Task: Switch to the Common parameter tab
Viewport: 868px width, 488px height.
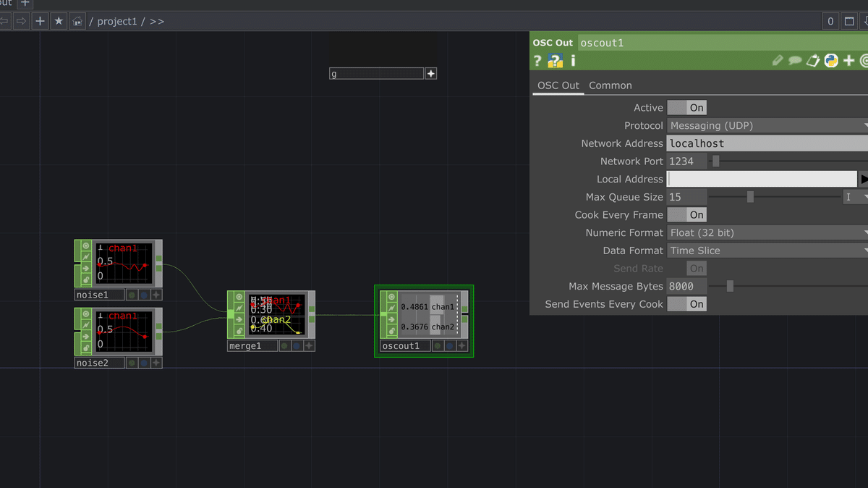Action: pyautogui.click(x=610, y=85)
